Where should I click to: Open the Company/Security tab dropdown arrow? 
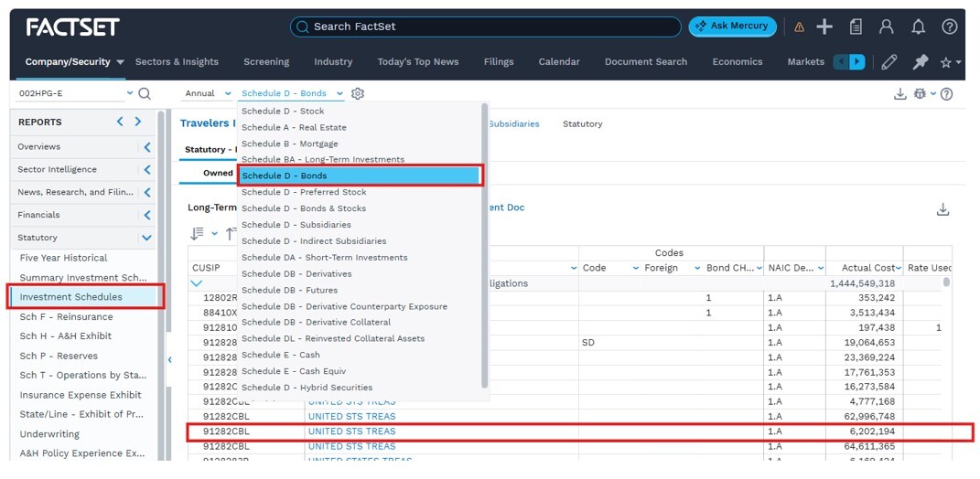(121, 62)
